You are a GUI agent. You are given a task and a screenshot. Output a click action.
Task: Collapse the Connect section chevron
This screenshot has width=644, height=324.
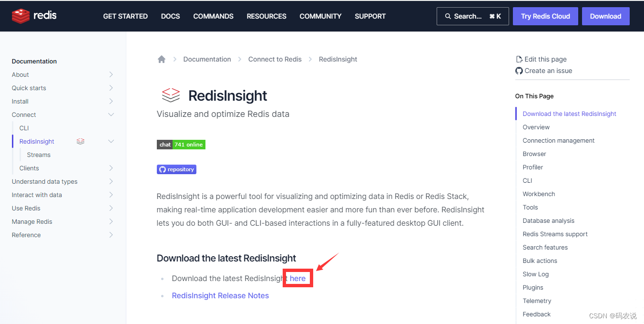click(x=111, y=115)
